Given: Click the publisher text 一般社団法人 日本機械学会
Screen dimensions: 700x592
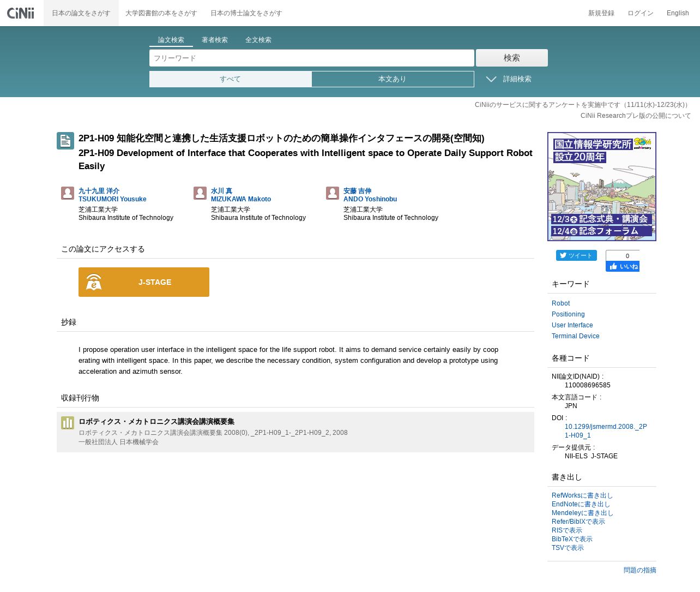Looking at the screenshot, I should click(x=118, y=442).
